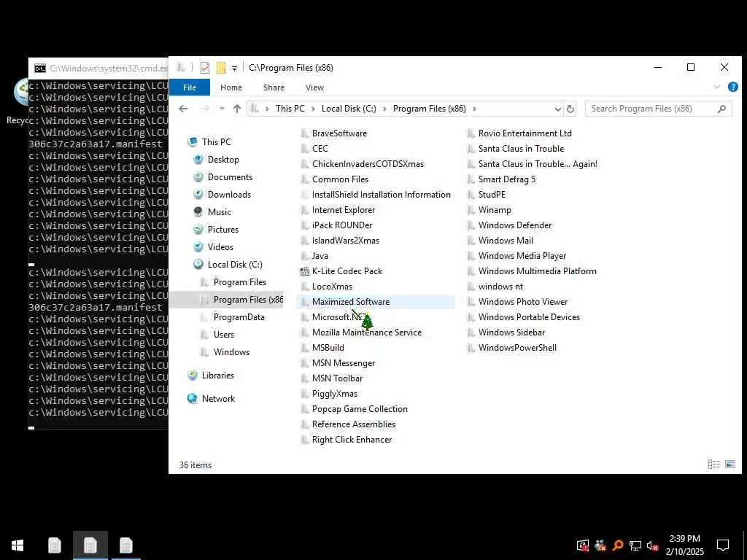Go back with the Back arrow

pos(183,109)
